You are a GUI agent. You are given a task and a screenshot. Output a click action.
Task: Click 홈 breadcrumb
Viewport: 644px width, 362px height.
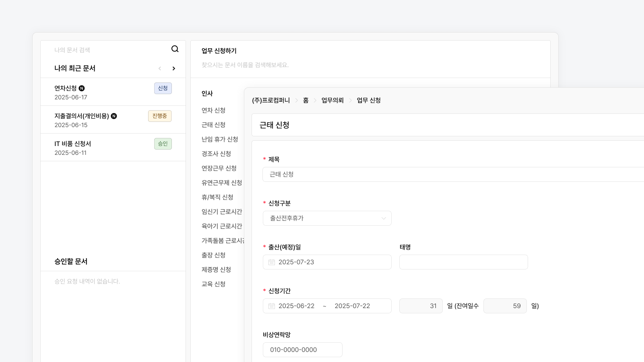click(x=306, y=100)
